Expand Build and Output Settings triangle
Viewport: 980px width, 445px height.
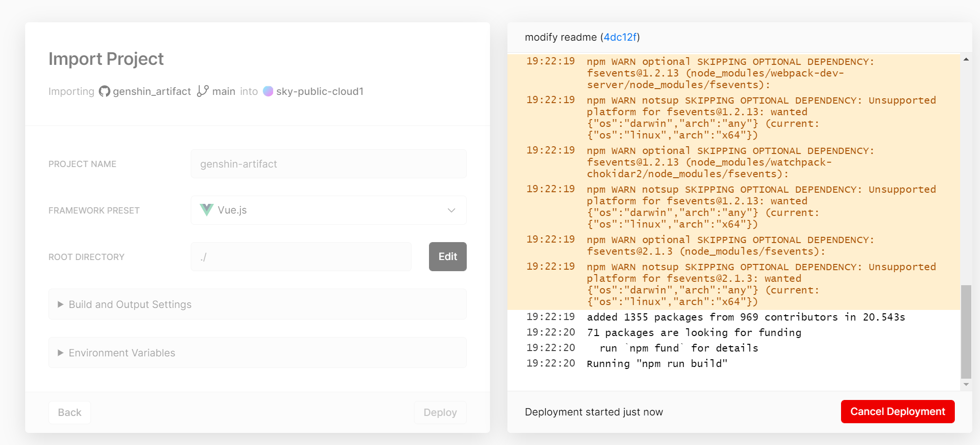(61, 304)
